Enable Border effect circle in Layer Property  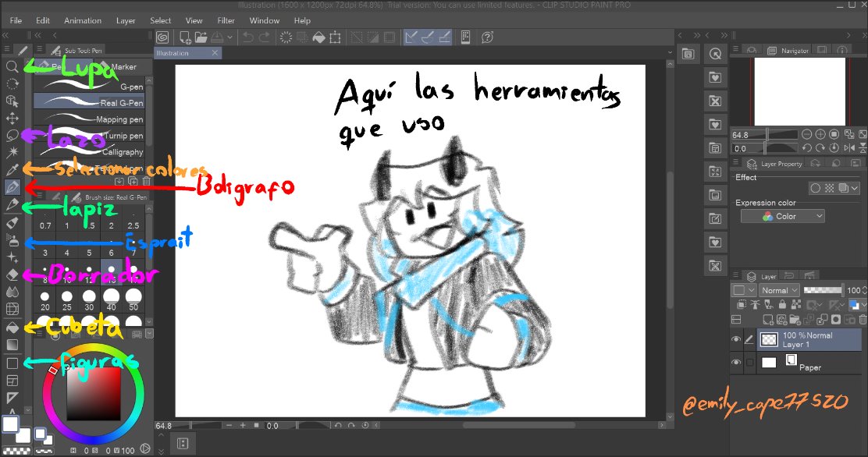815,188
